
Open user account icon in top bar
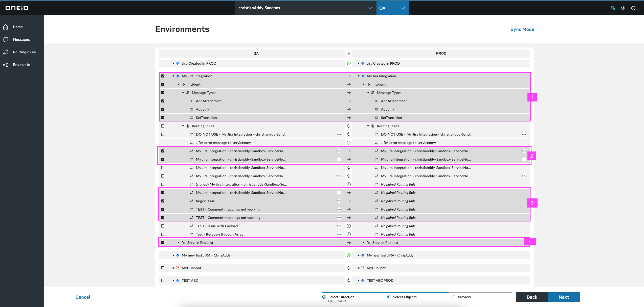tap(633, 8)
